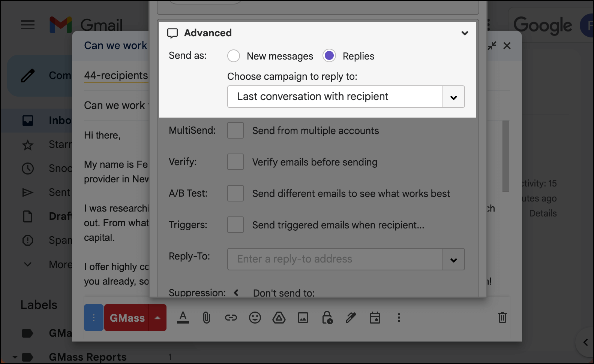
Task: Insert files using Google Drive icon
Action: point(279,318)
